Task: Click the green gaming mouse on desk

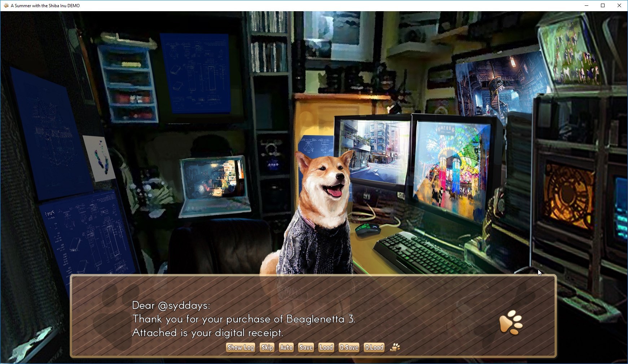Action: [x=367, y=230]
